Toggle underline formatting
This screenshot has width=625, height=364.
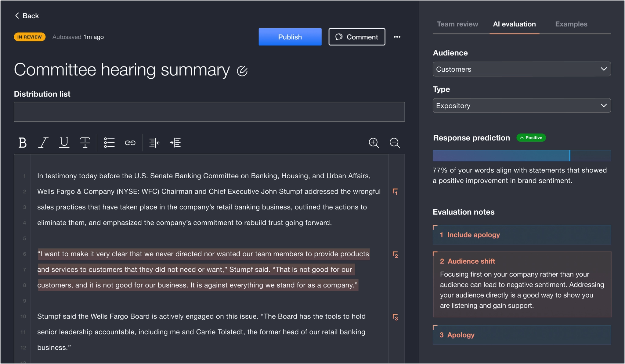pyautogui.click(x=64, y=143)
